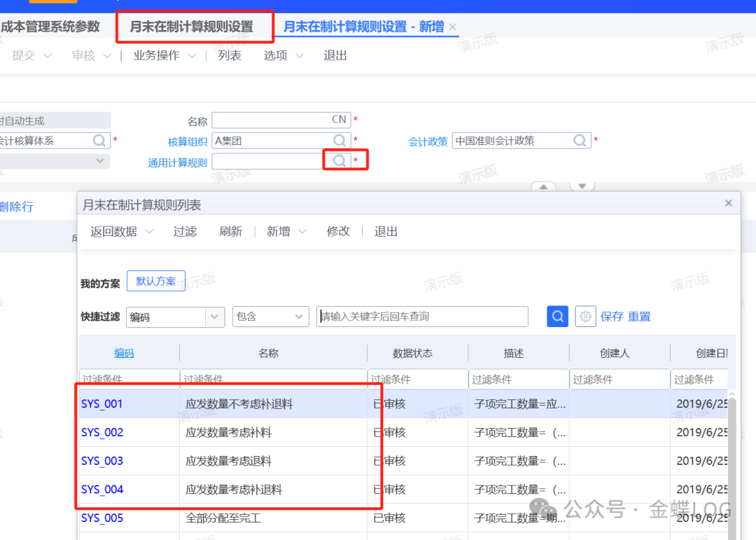This screenshot has height=540, width=756.
Task: Switch to the 月末在制计算规则设置 tab
Action: tap(191, 27)
